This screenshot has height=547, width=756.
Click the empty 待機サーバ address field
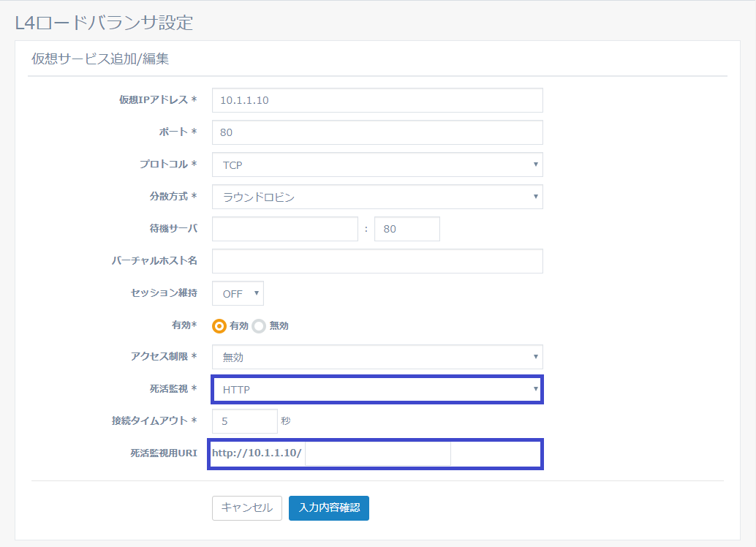tap(284, 229)
